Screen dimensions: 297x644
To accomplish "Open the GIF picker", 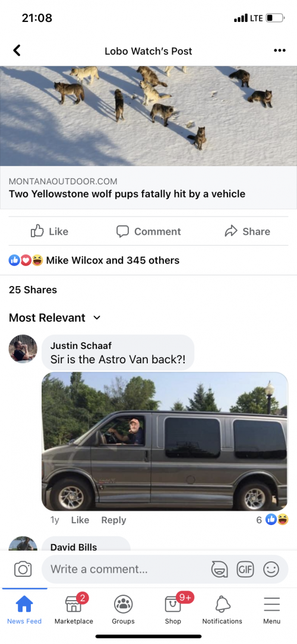I will click(x=245, y=569).
